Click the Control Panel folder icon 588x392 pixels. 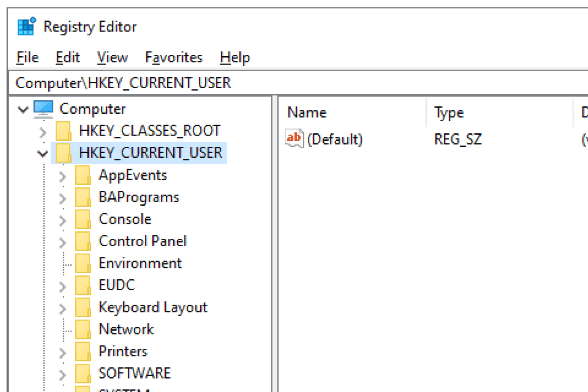point(83,241)
